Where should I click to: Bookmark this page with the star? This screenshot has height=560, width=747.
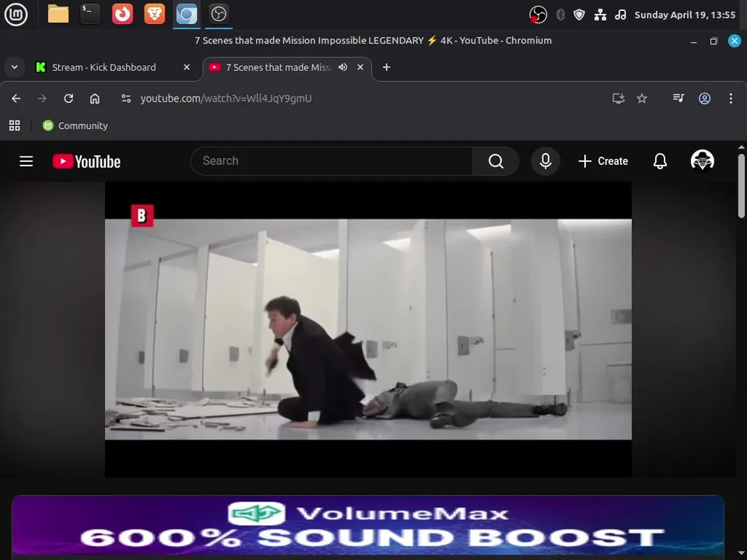click(x=642, y=99)
